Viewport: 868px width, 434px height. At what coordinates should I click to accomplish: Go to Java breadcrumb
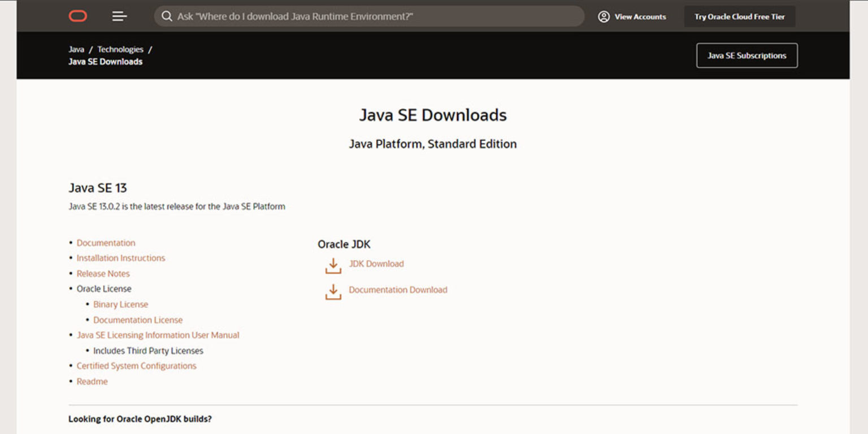pos(76,49)
